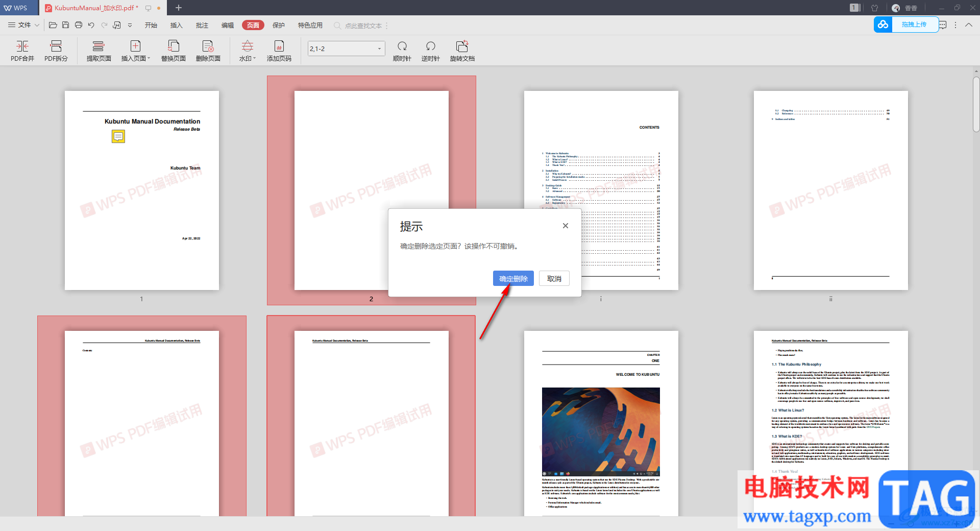This screenshot has height=531, width=980.
Task: Click the cloud upload icon
Action: 883,25
